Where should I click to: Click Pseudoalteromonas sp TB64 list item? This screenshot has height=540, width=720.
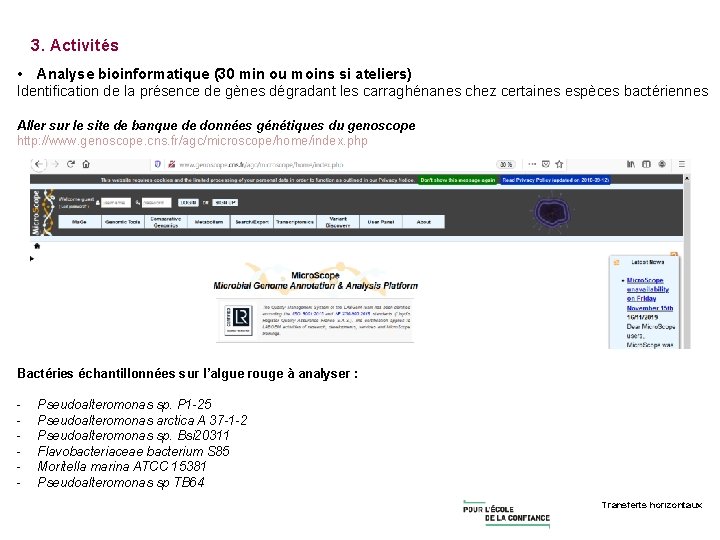point(121,483)
